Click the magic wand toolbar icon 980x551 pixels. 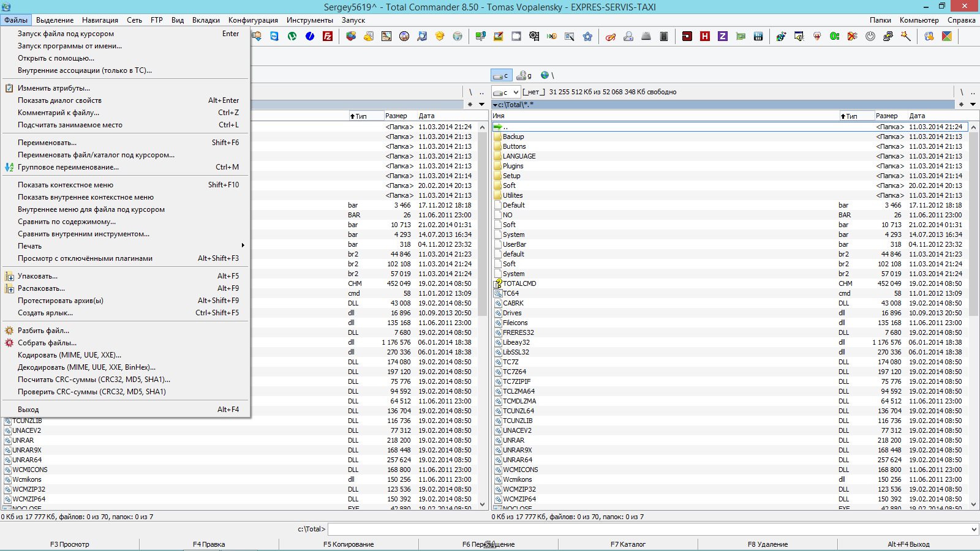coord(906,36)
